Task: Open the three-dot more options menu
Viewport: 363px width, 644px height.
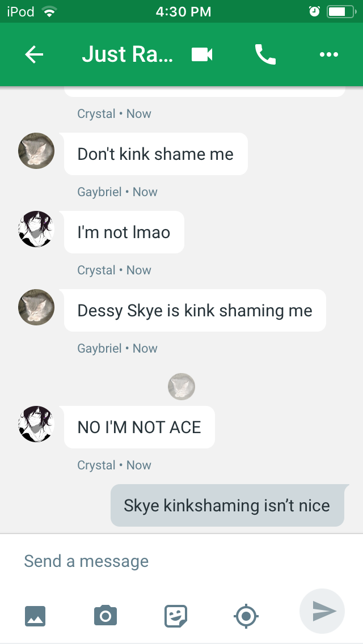Action: 329,54
